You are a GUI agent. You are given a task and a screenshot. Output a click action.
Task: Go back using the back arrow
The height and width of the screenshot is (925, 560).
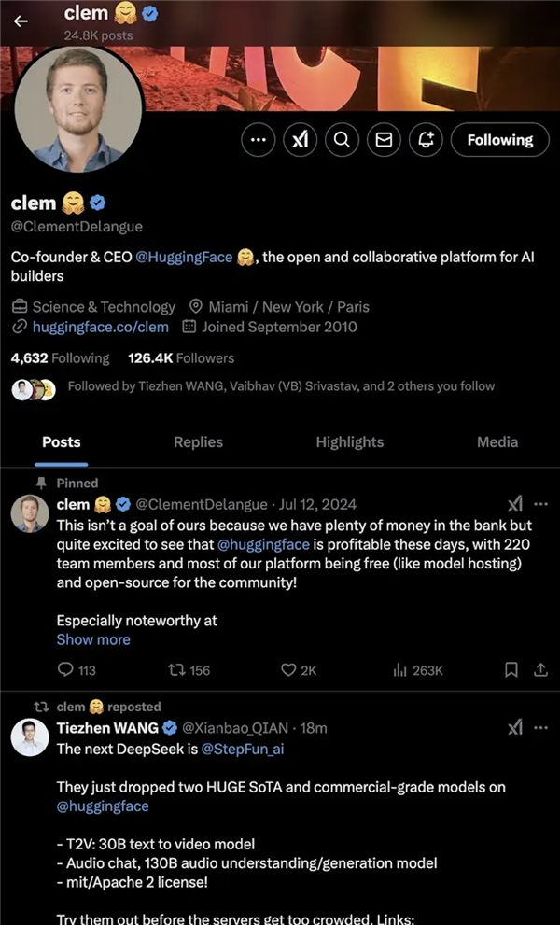(21, 22)
